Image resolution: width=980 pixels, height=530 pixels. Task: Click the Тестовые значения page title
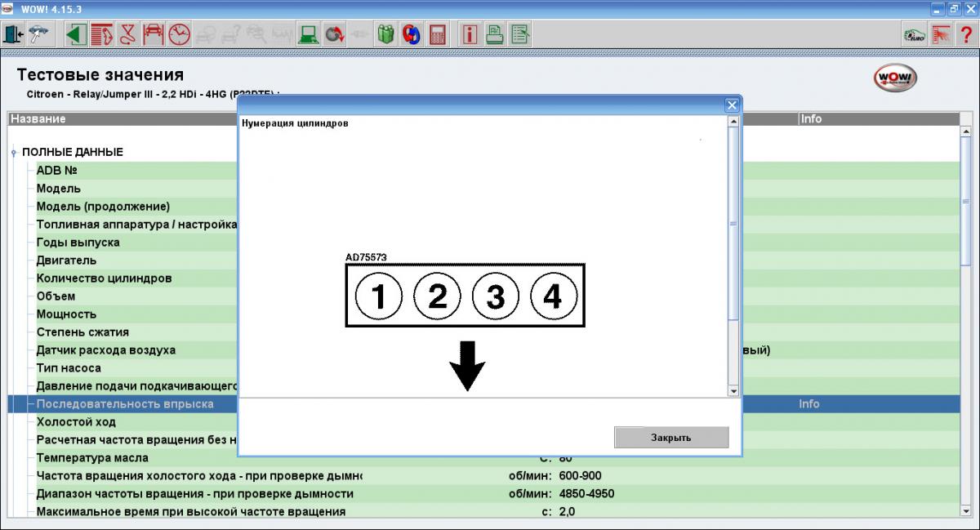(100, 75)
